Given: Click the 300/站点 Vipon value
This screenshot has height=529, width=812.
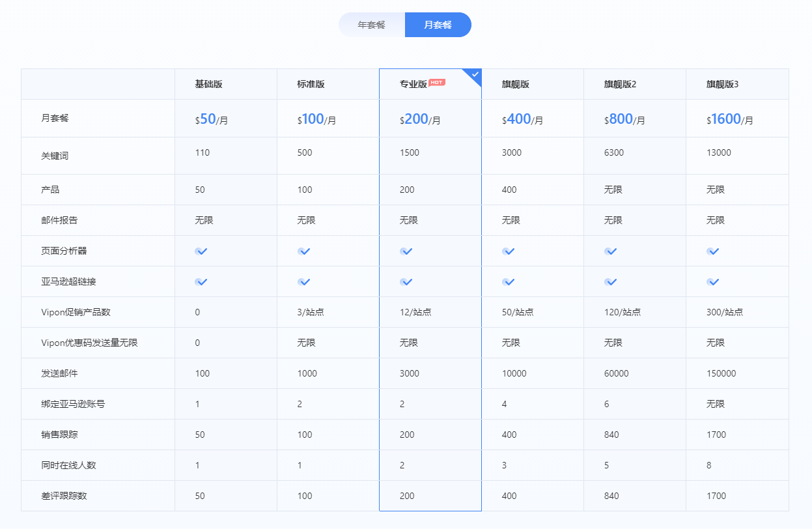Looking at the screenshot, I should tap(725, 312).
